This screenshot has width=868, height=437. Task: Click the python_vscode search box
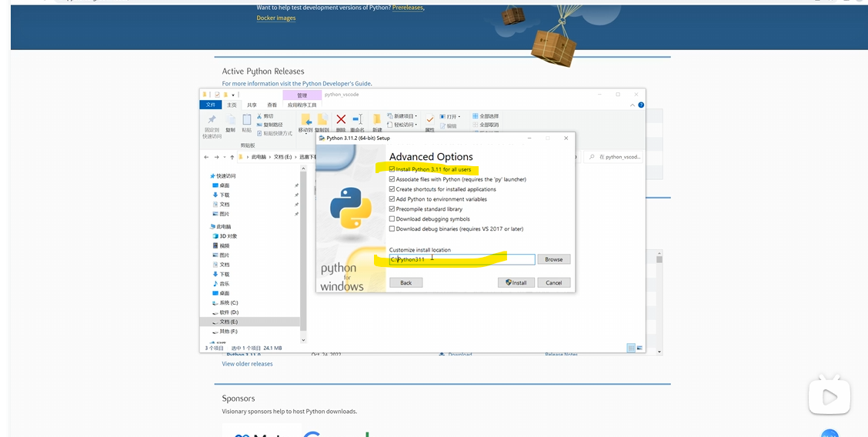615,157
